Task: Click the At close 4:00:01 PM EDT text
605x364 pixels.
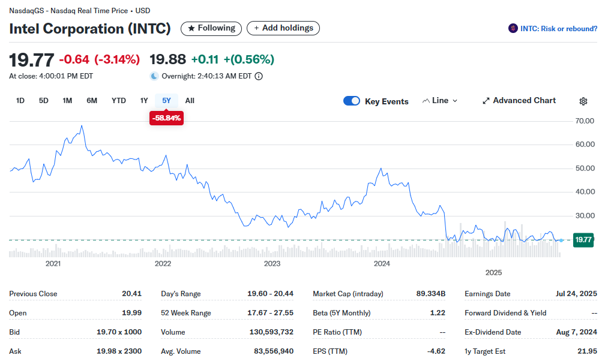Action: (51, 76)
